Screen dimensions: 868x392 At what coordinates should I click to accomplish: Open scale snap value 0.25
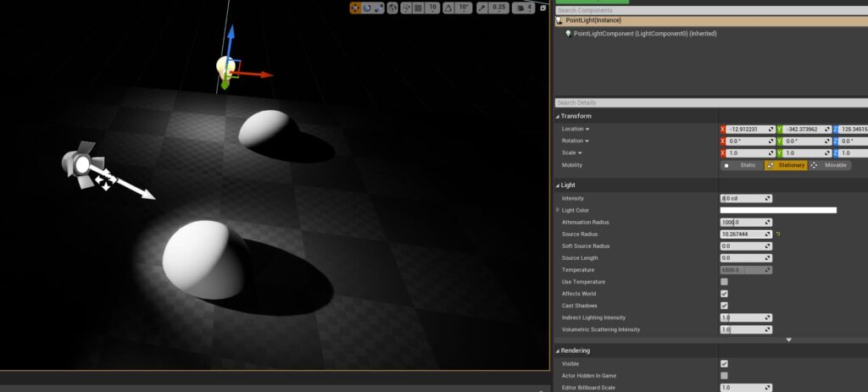coord(499,8)
